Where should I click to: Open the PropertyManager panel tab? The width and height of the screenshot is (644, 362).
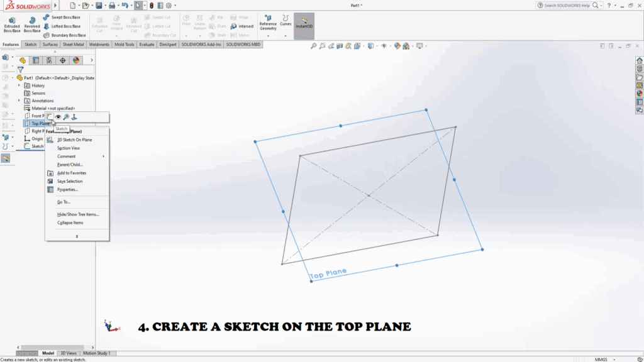(35, 60)
